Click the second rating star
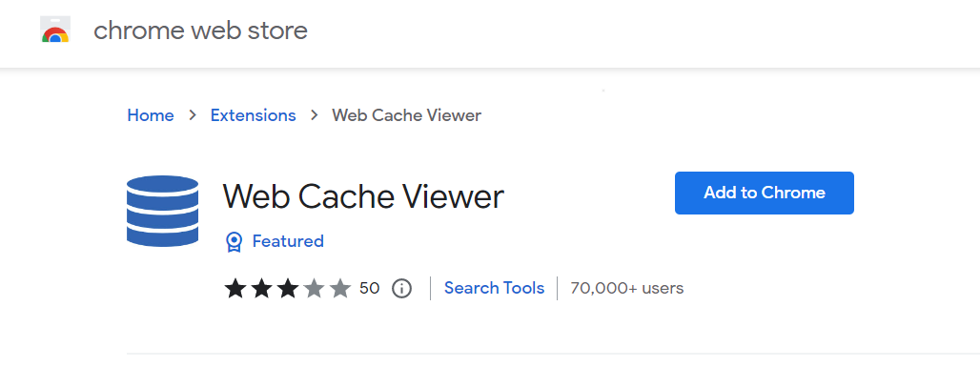The width and height of the screenshot is (980, 388). [261, 288]
